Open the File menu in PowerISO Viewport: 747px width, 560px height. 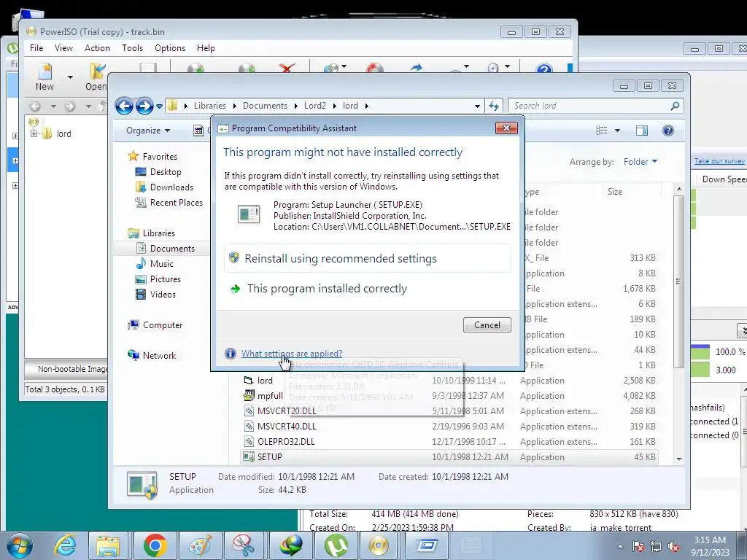click(36, 48)
